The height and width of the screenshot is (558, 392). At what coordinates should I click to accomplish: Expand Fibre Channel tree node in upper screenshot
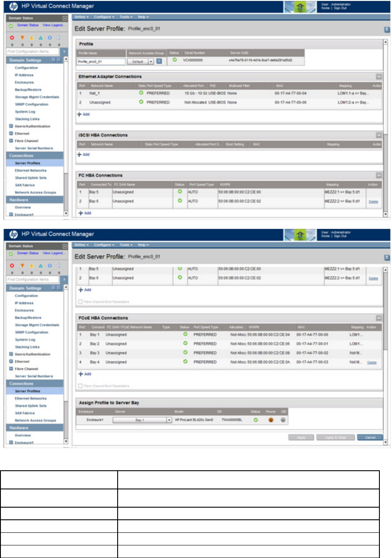[x=11, y=141]
